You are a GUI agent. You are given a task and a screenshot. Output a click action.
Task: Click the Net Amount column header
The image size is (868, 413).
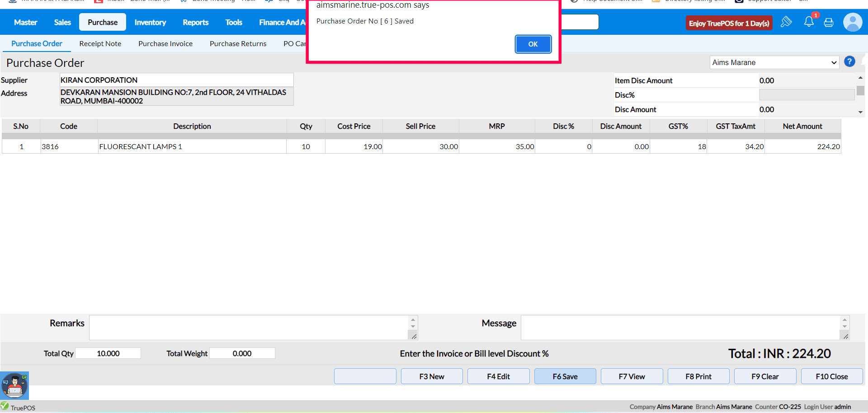[802, 126]
